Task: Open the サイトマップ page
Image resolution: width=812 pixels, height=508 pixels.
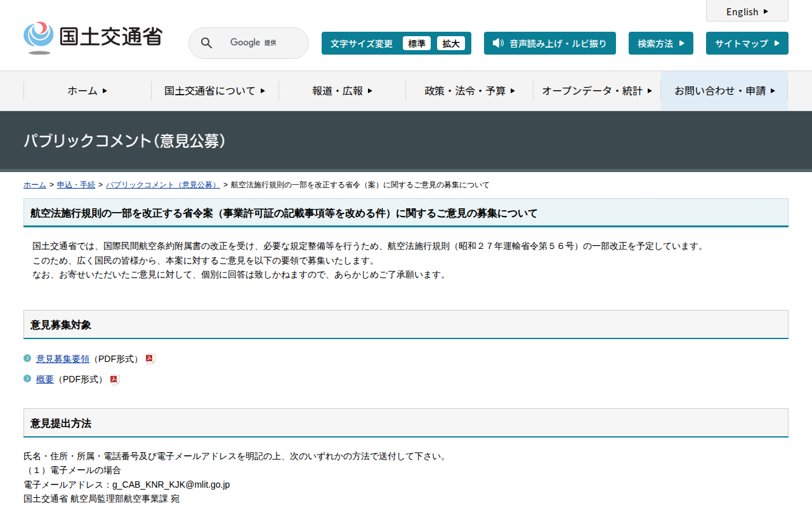Action: coord(747,43)
